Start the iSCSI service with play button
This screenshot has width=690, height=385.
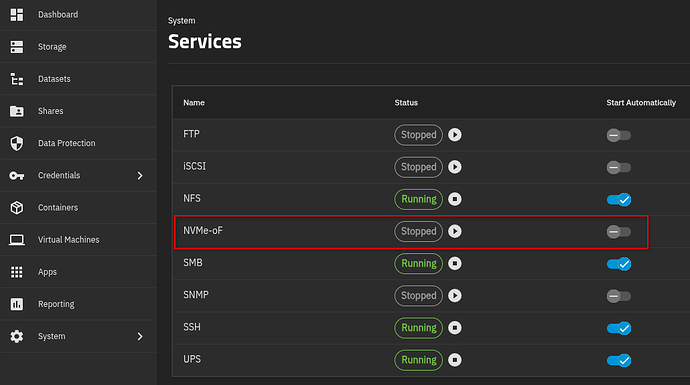(x=455, y=167)
